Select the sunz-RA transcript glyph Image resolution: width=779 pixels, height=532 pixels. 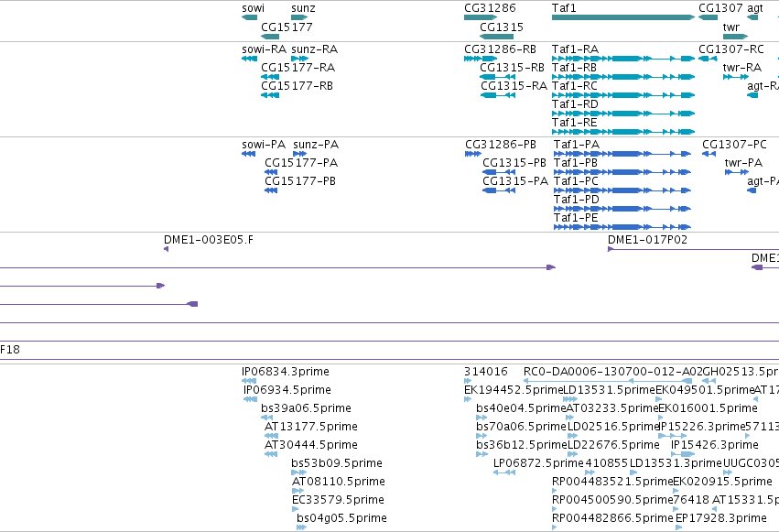tap(299, 59)
